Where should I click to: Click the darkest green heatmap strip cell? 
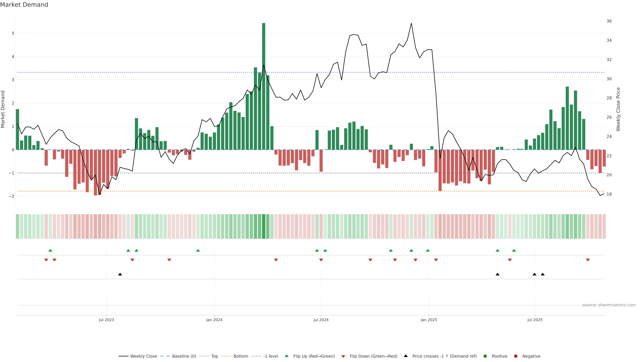pyautogui.click(x=263, y=226)
